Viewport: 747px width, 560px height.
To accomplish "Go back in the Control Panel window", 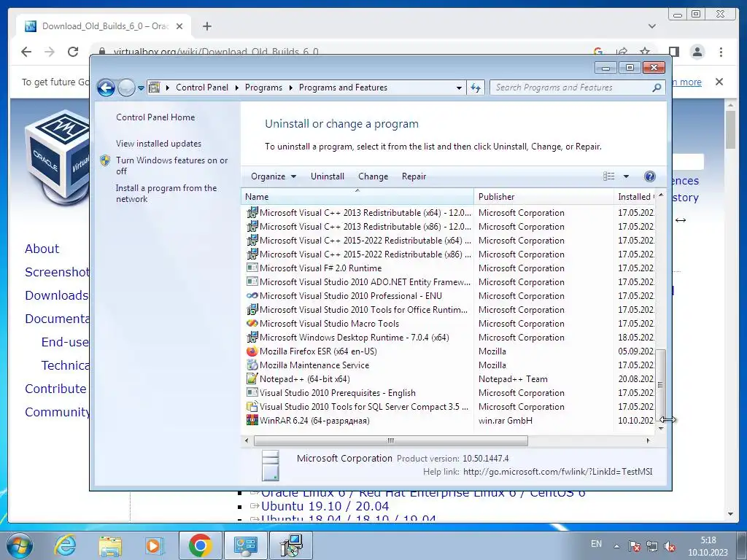I will 106,87.
